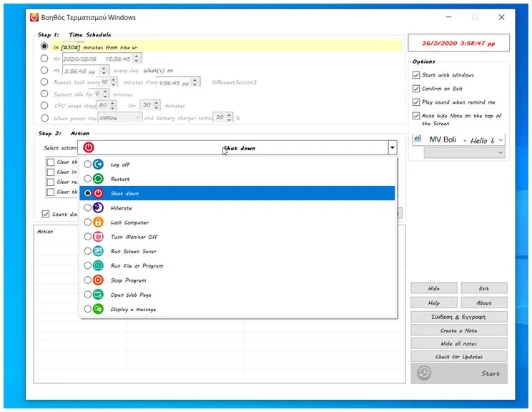Select the Lock Computer radio option
532x412 pixels.
click(87, 222)
